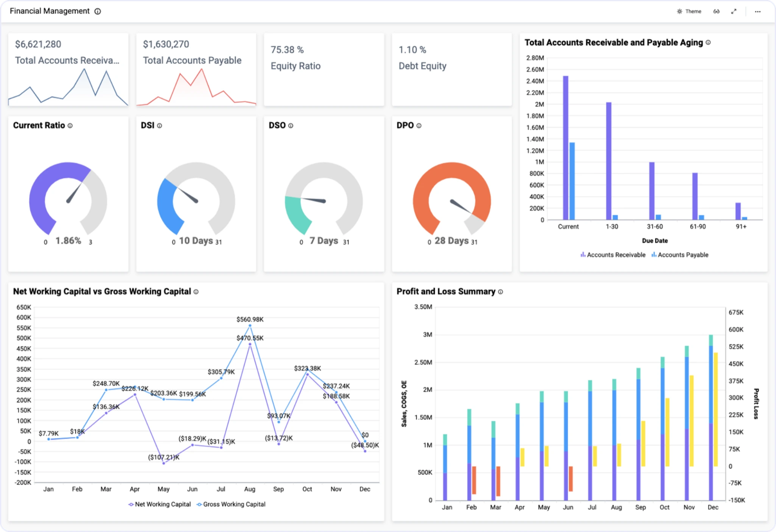This screenshot has width=776, height=532.
Task: Click info icon beside Net Working Capital title
Action: click(196, 292)
